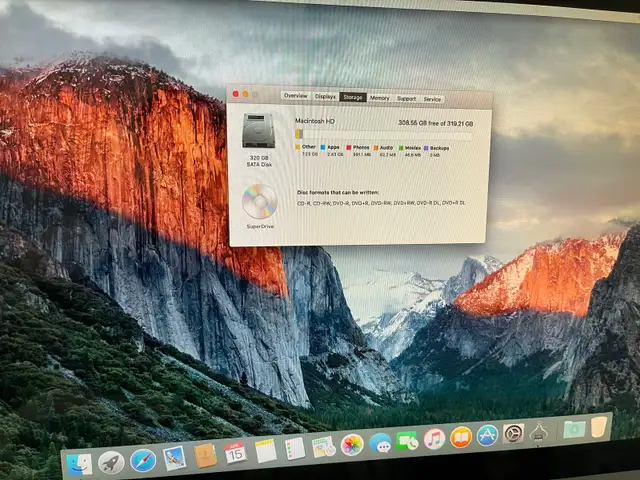Click orange Audio legend swatch
640x480 pixels.
[x=376, y=148]
